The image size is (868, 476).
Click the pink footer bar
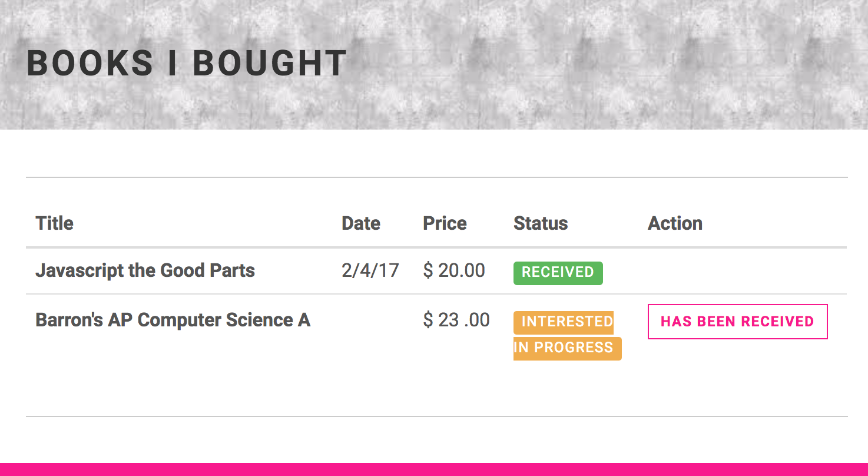pyautogui.click(x=434, y=470)
